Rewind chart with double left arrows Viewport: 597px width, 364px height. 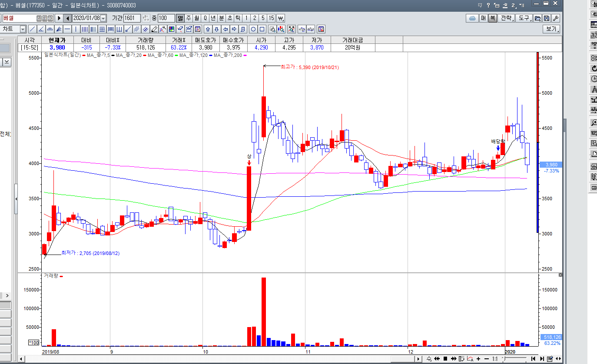point(437,359)
